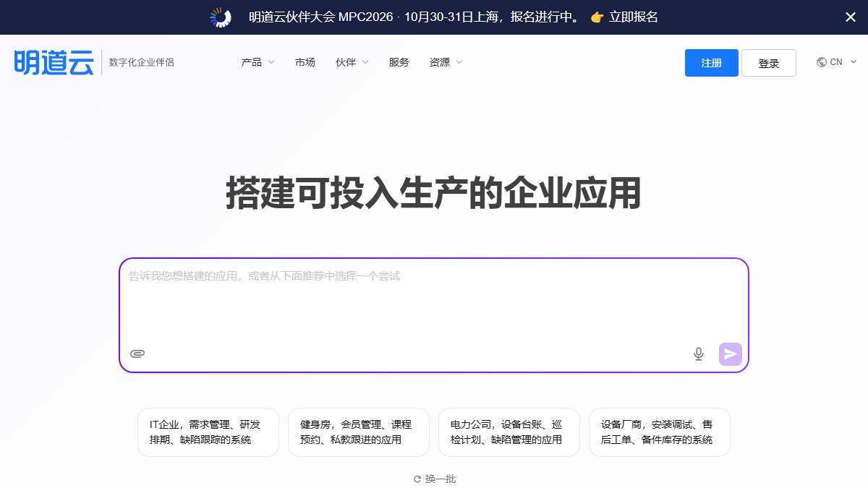
Task: Click the 数字化企业伴侣 tagline
Action: (x=142, y=62)
